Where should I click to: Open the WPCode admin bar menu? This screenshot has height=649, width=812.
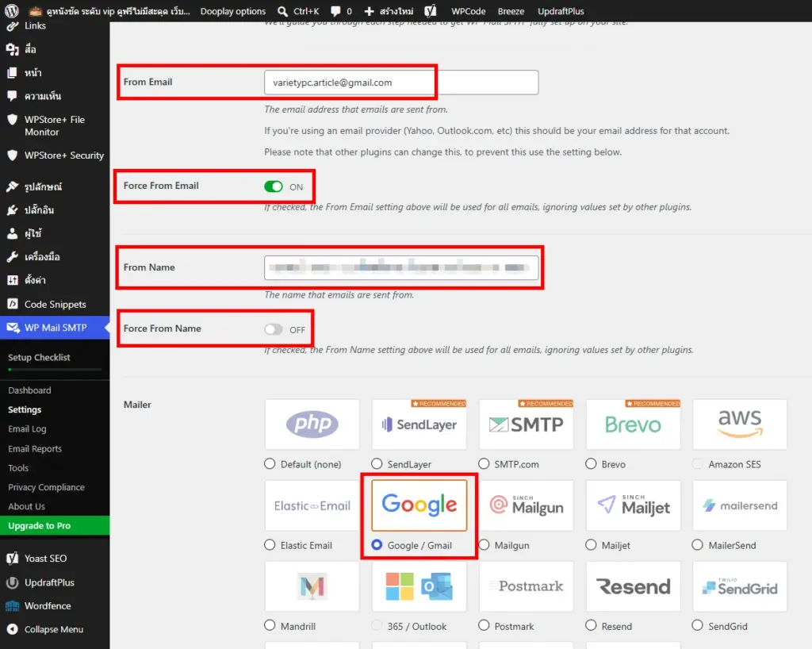(x=468, y=11)
